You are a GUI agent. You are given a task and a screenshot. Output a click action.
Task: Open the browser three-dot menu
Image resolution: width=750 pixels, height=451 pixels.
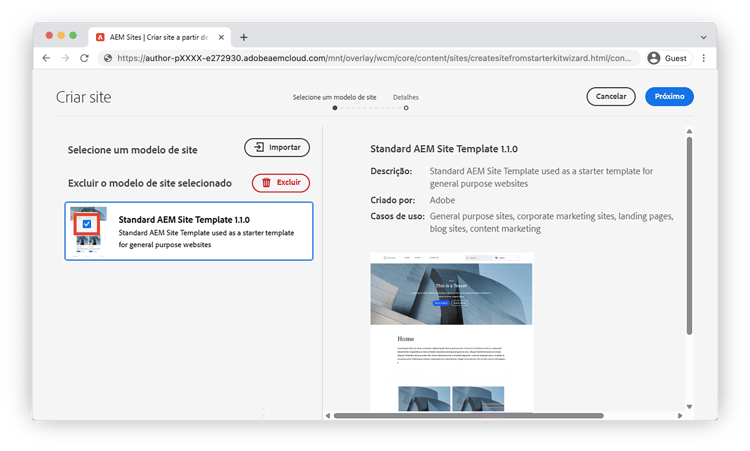pos(703,58)
